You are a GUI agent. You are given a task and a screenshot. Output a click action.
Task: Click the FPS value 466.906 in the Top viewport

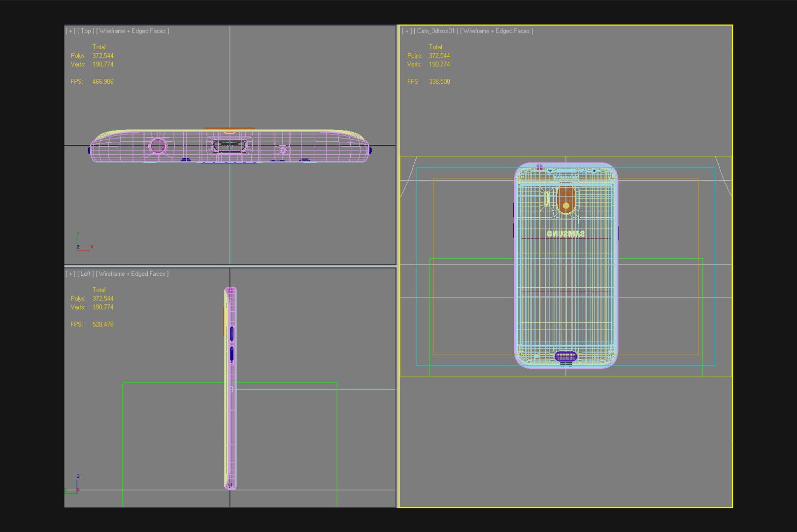coord(103,82)
